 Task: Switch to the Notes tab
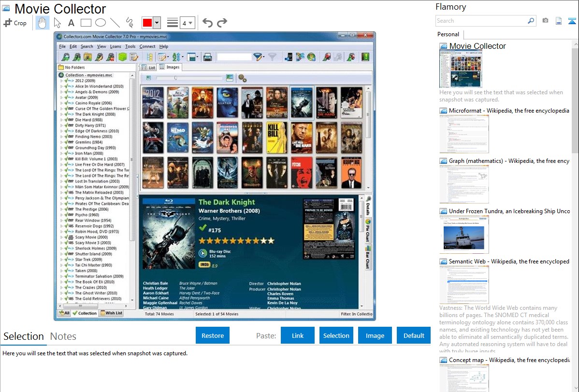(63, 336)
